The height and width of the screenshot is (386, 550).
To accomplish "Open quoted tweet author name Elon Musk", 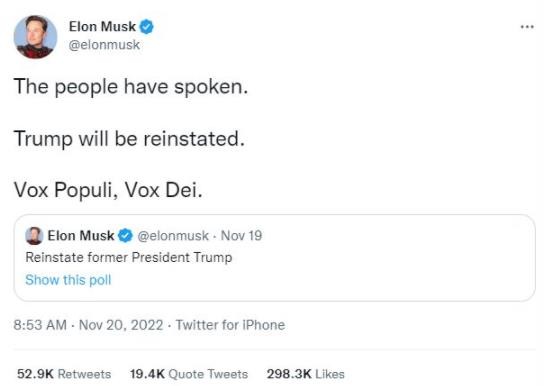I will (81, 235).
